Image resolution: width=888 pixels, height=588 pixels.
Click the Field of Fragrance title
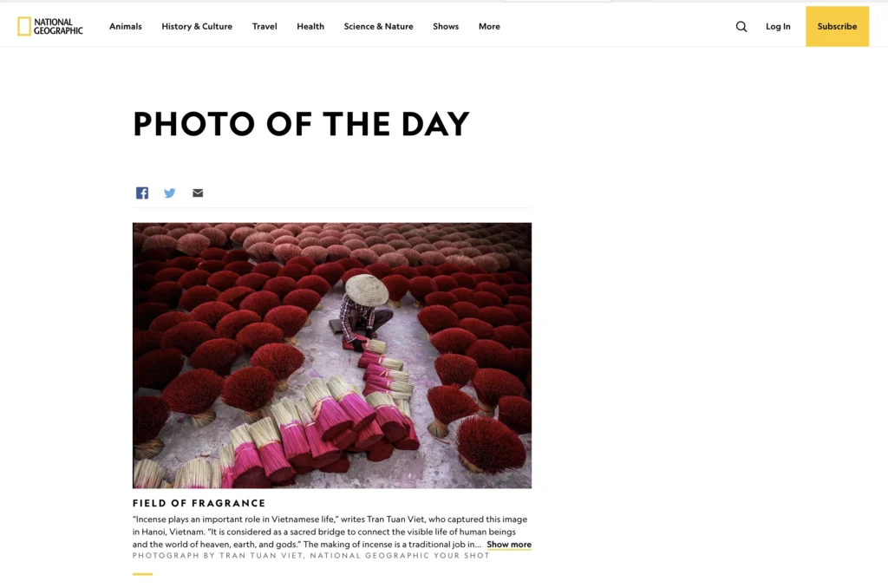pyautogui.click(x=199, y=503)
